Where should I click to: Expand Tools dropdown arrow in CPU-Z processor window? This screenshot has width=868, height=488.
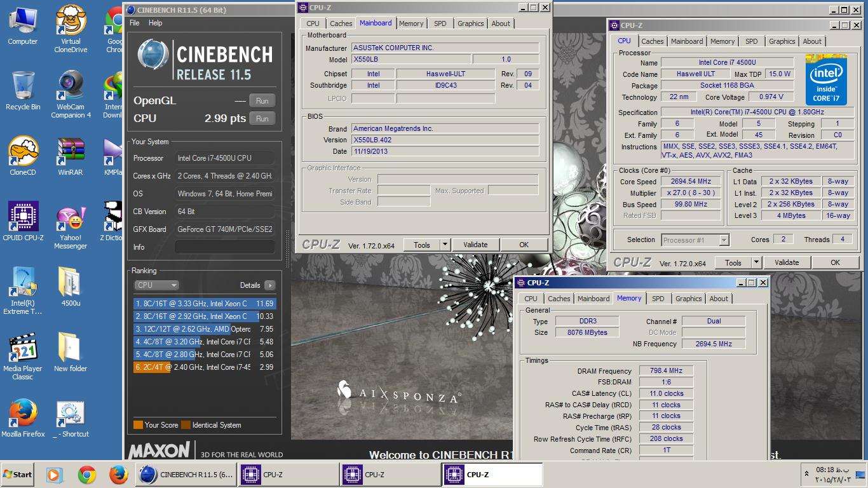tap(756, 262)
